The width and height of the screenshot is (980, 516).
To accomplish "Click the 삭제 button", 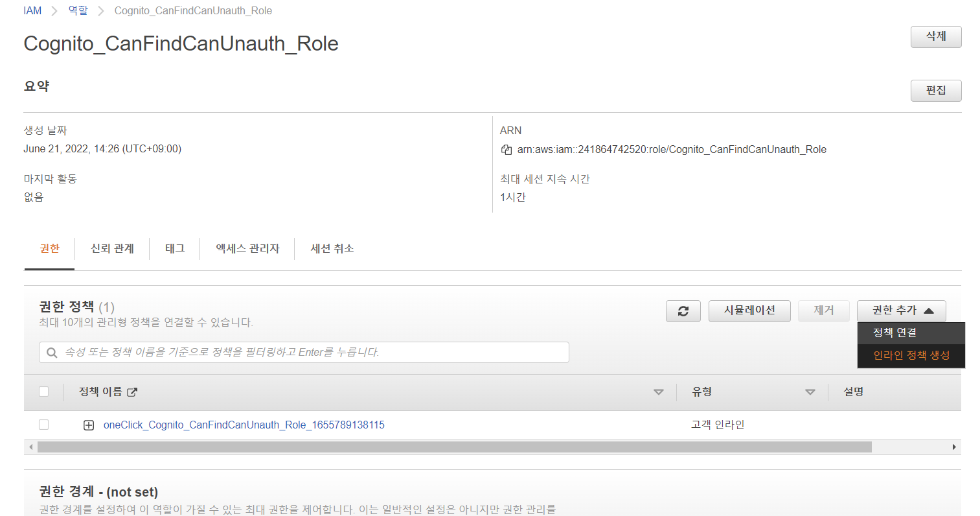I will tap(936, 37).
